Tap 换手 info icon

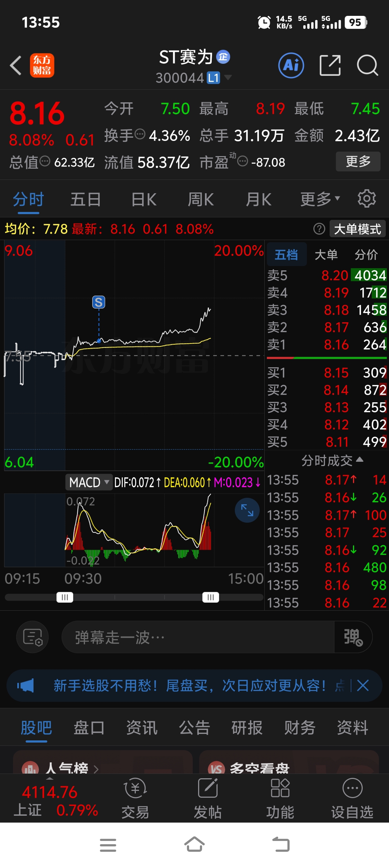coord(140,134)
